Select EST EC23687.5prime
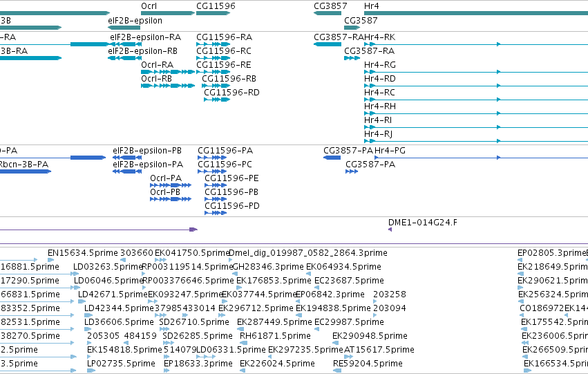The width and height of the screenshot is (588, 374). tap(317, 288)
